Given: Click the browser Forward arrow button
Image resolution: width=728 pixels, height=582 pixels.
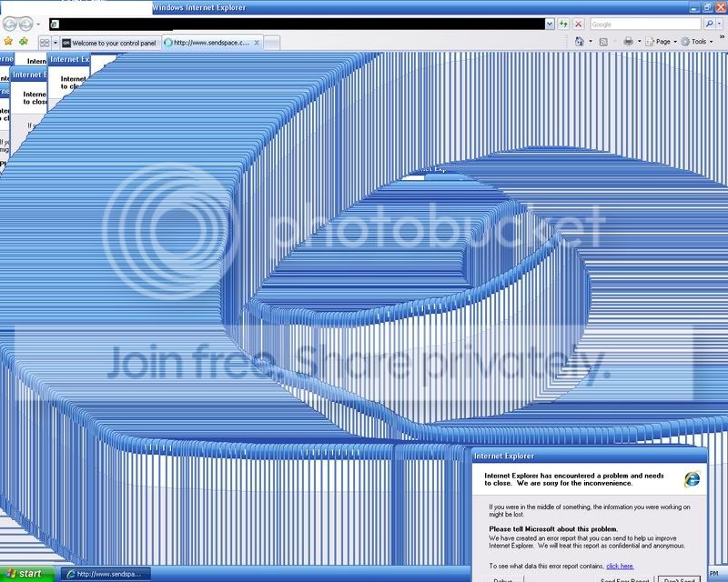Looking at the screenshot, I should tap(26, 24).
